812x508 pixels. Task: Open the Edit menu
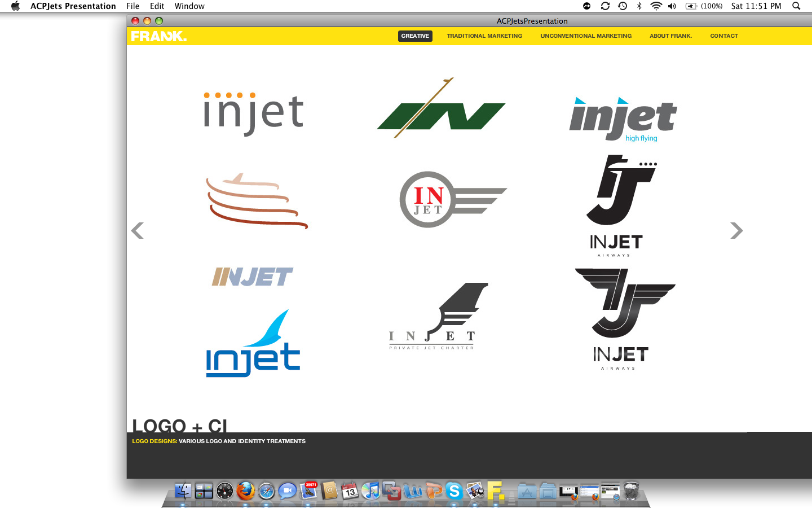[157, 6]
